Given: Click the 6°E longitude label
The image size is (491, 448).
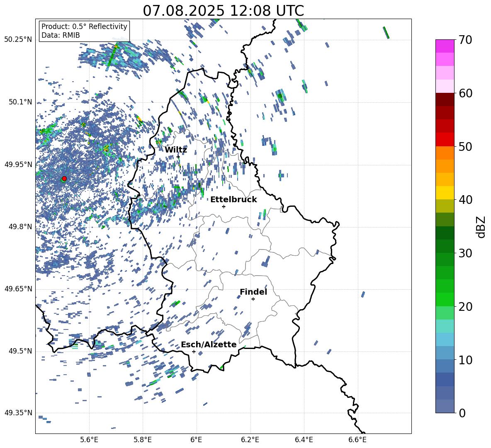Looking at the screenshot, I should [196, 440].
